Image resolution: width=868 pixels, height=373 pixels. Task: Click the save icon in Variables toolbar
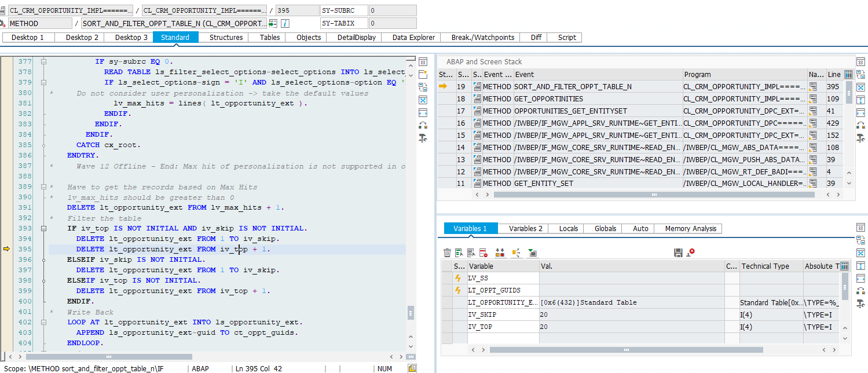[678, 253]
